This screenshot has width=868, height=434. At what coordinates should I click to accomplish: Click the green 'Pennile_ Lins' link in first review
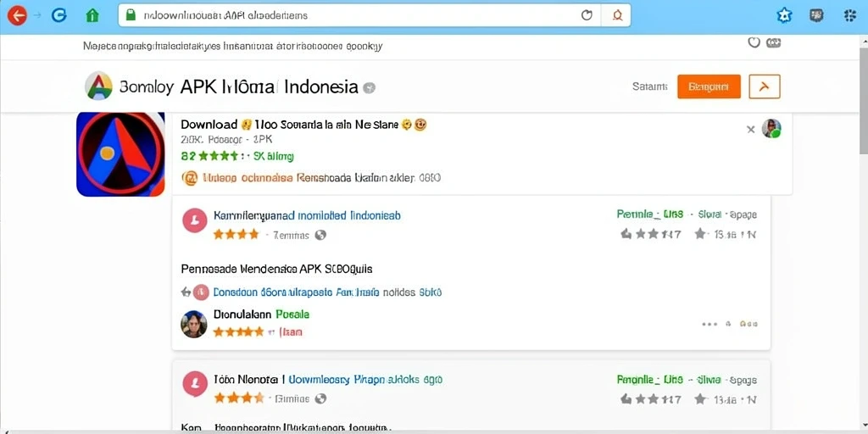tap(650, 214)
